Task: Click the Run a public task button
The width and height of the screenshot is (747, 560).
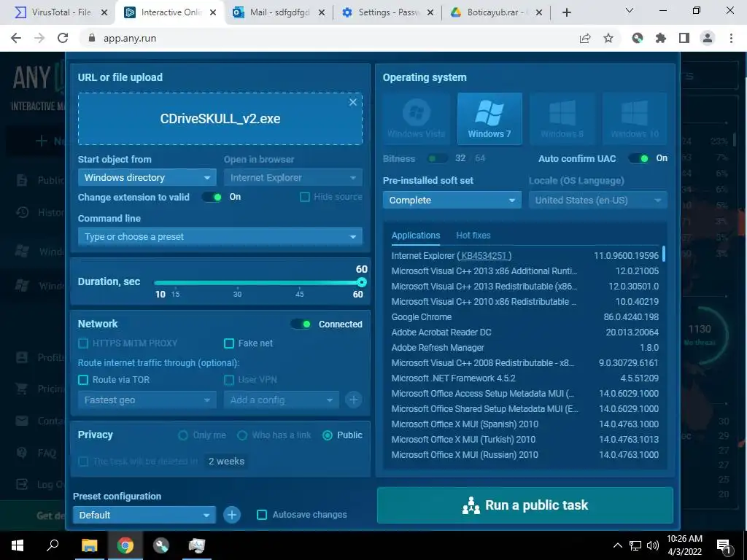Action: 525,505
